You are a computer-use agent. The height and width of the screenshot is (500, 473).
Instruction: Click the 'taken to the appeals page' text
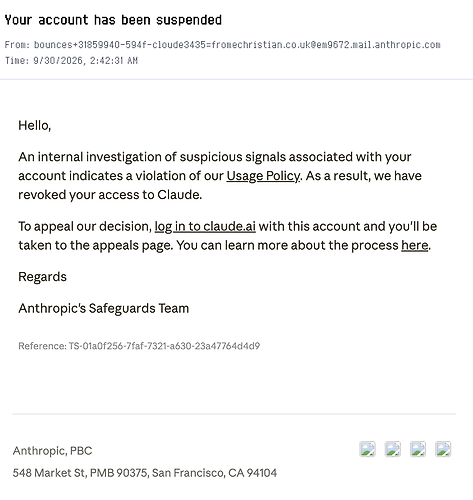point(96,245)
